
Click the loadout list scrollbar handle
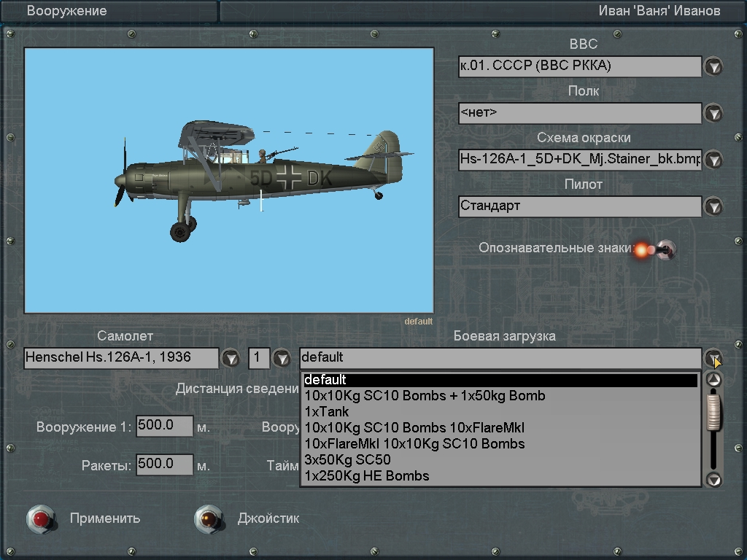[x=714, y=413]
